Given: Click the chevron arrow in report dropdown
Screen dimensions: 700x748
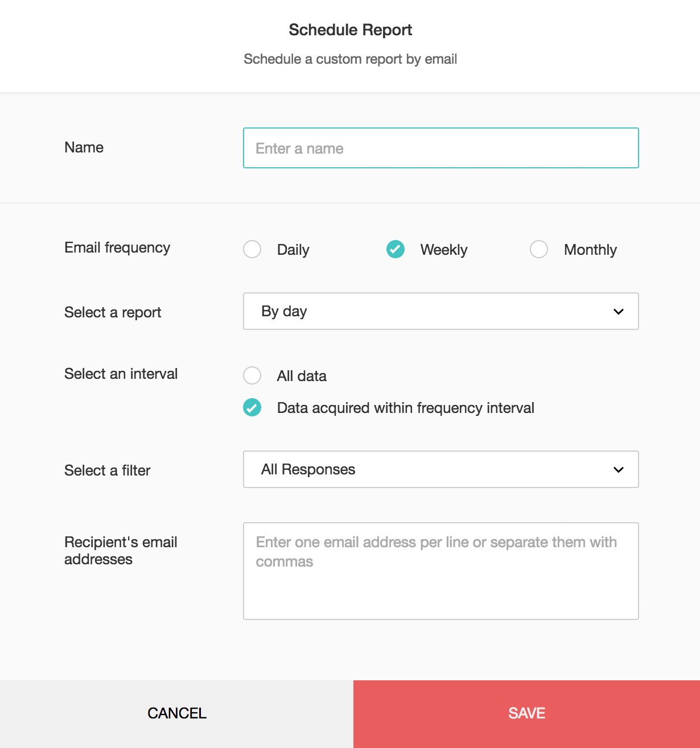Looking at the screenshot, I should [x=619, y=312].
